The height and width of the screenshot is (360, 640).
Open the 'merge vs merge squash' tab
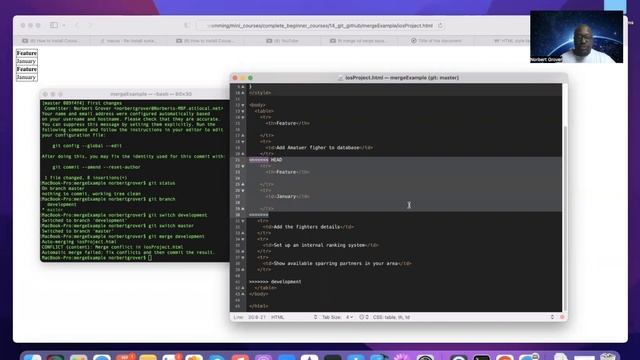pyautogui.click(x=358, y=41)
